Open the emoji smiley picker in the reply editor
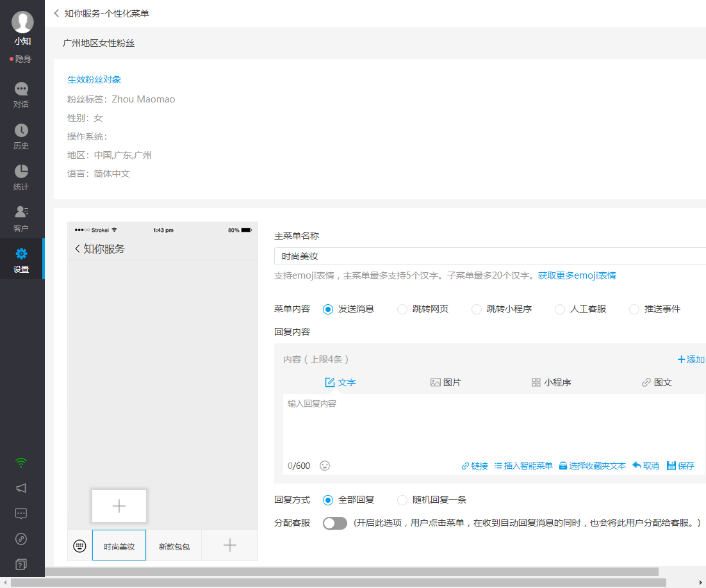Image resolution: width=706 pixels, height=588 pixels. pyautogui.click(x=324, y=466)
